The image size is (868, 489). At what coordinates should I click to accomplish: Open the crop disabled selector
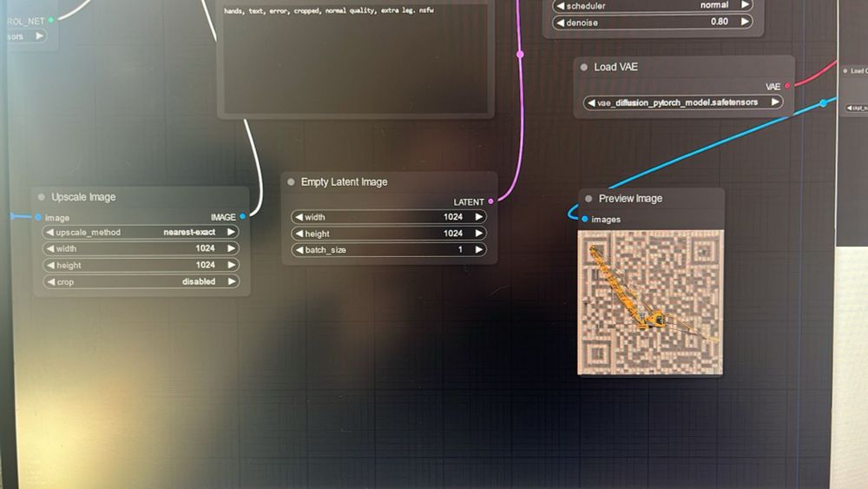[x=141, y=281]
